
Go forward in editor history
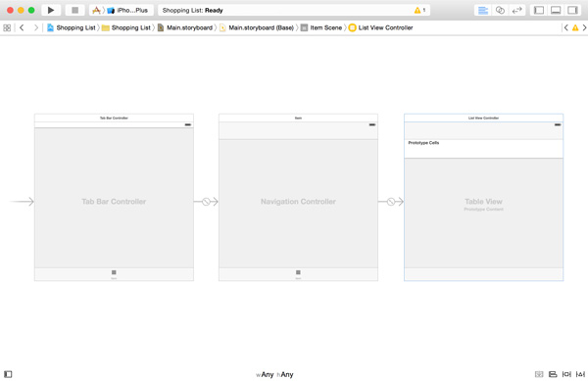point(36,27)
